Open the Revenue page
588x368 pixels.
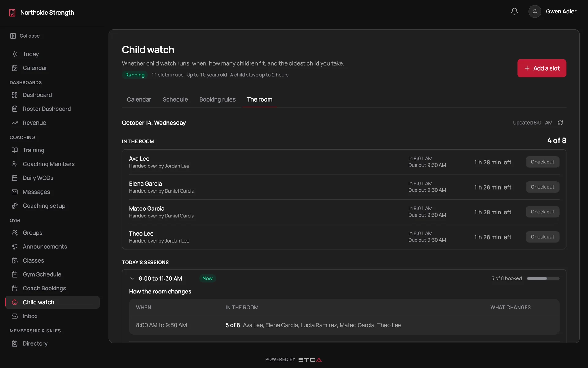pyautogui.click(x=34, y=123)
